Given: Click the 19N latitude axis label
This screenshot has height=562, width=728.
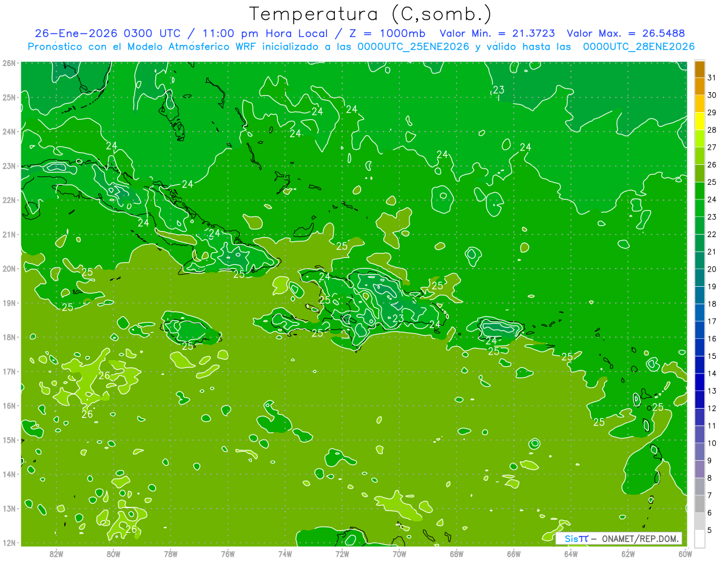Looking at the screenshot, I should [8, 303].
